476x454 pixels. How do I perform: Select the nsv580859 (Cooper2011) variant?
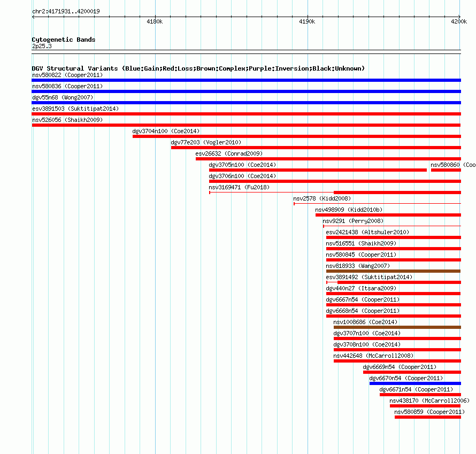pyautogui.click(x=429, y=412)
